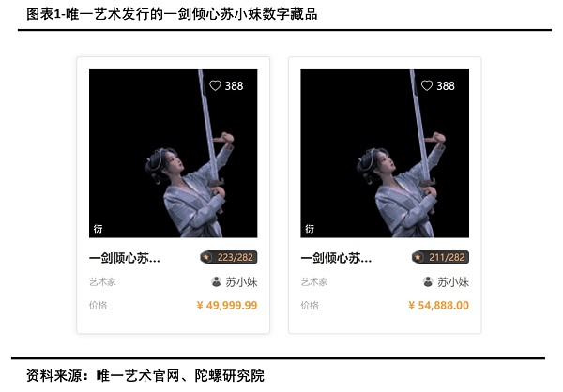Open artist 苏小妹 on the right card
Image resolution: width=563 pixels, height=392 pixels.
tap(453, 282)
